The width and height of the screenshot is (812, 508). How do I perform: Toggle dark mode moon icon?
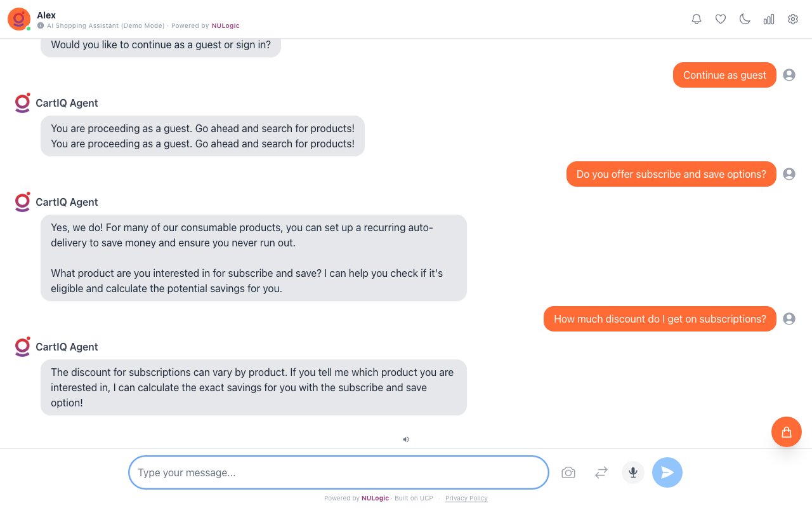[x=745, y=19]
